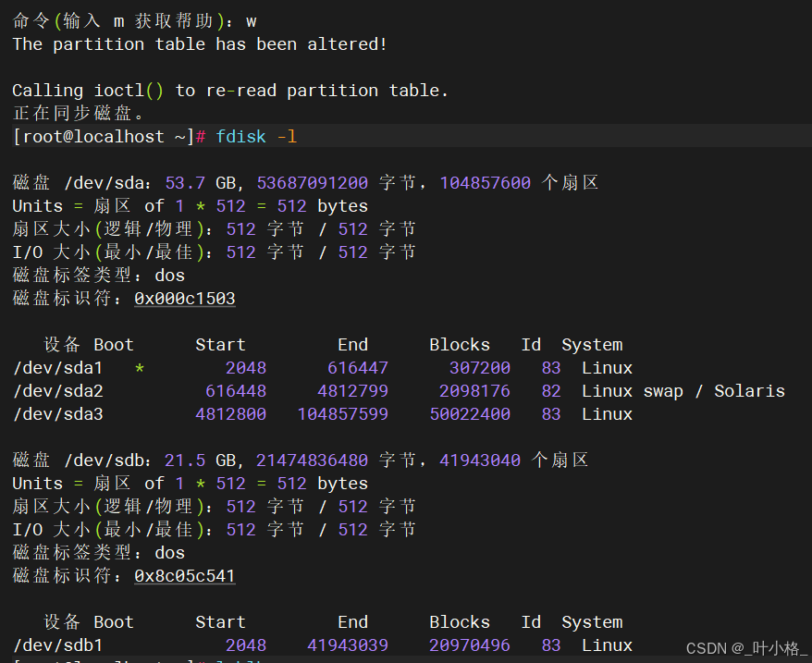Click the Id value 82 for sda2
Viewport: 812px width, 663px height.
[551, 391]
